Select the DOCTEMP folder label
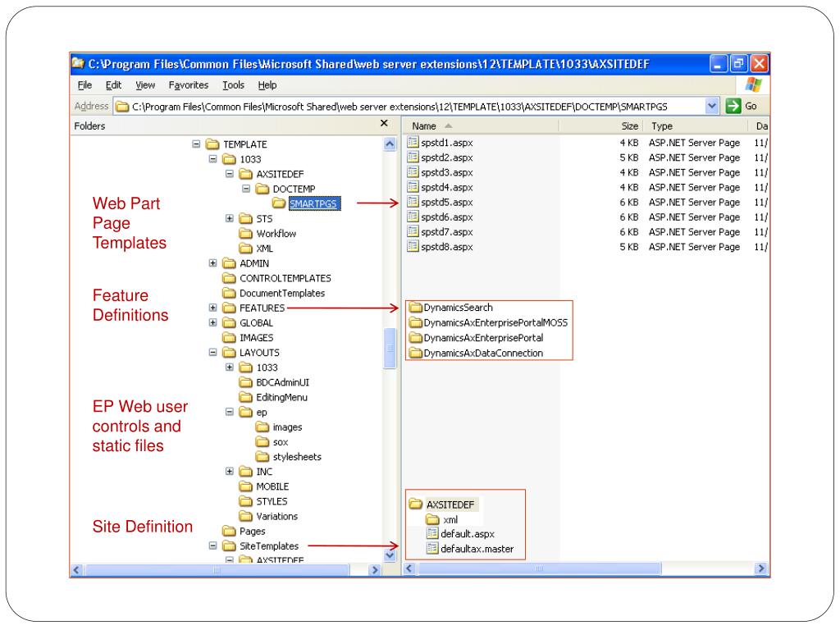This screenshot has height=630, width=840. point(294,189)
